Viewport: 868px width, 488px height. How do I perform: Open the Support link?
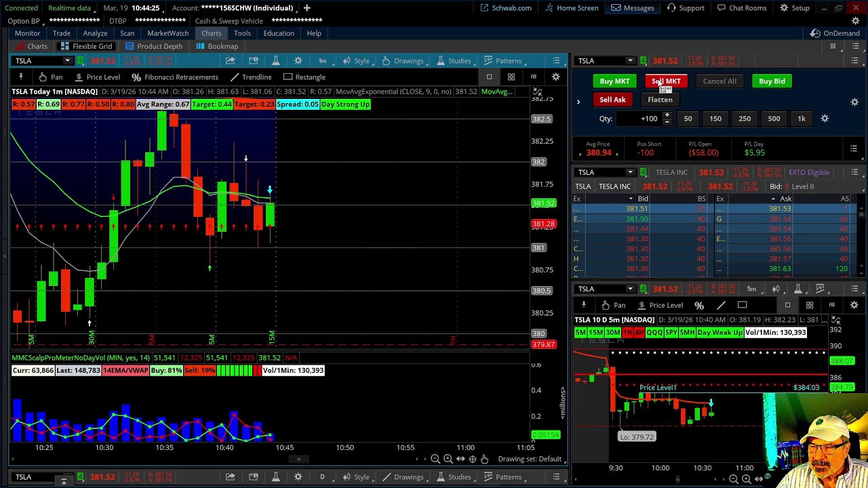(686, 8)
